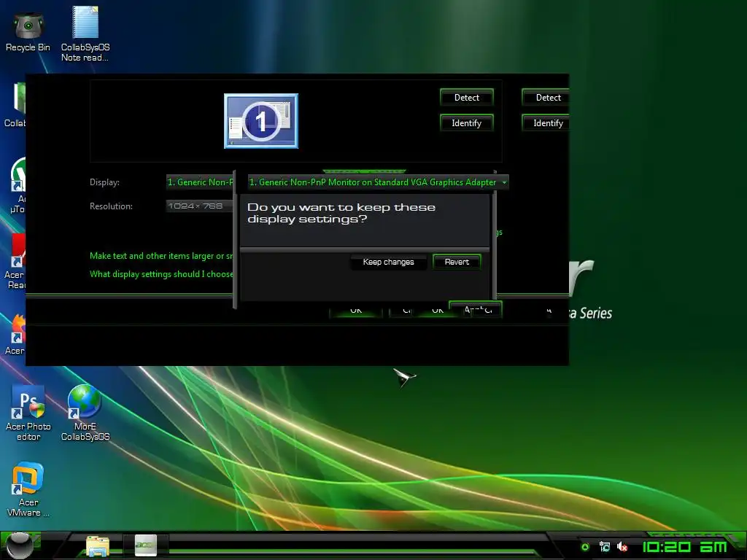This screenshot has width=747, height=560.
Task: Open the CollabSysOS Note read... file icon
Action: tap(85, 34)
